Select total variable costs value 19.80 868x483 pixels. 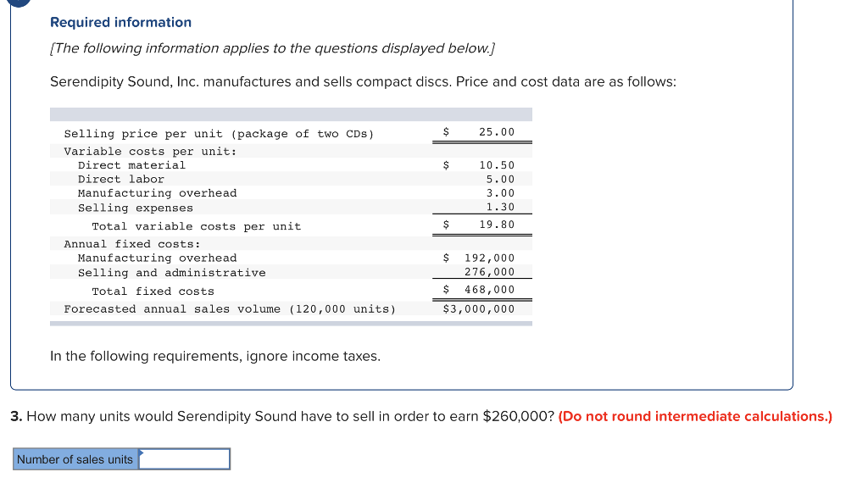click(x=497, y=225)
